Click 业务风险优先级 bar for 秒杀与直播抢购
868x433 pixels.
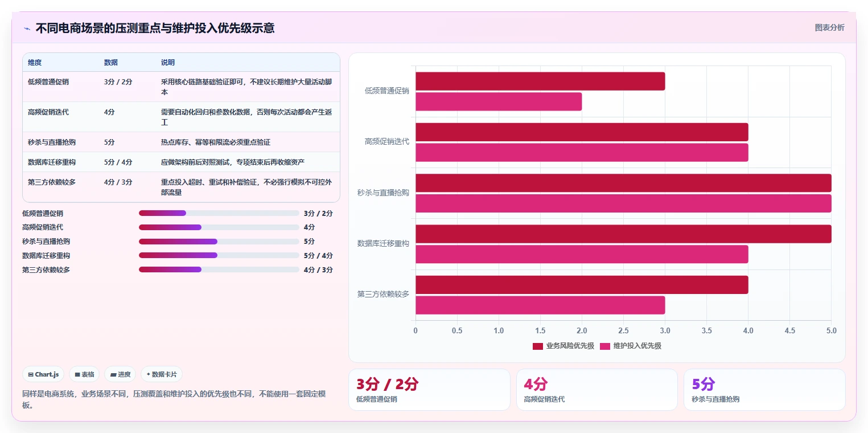coord(623,183)
